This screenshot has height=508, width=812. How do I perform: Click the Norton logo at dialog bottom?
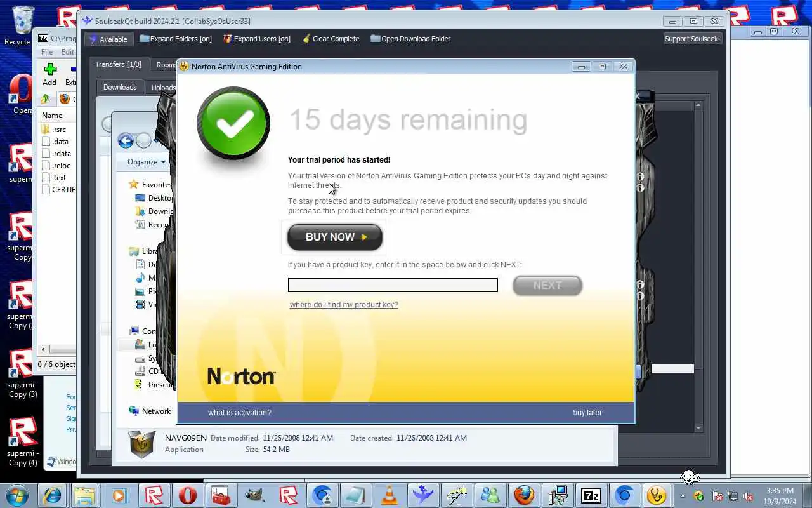pyautogui.click(x=241, y=376)
